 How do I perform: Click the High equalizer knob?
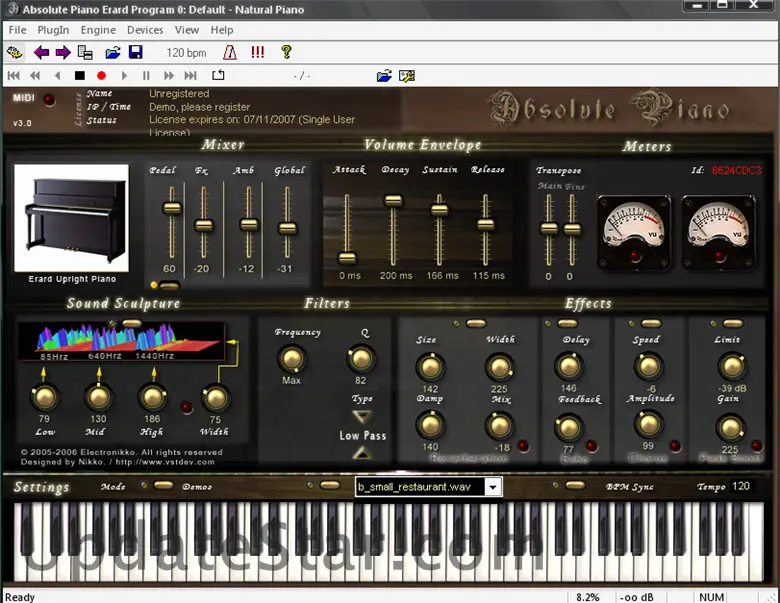click(152, 397)
